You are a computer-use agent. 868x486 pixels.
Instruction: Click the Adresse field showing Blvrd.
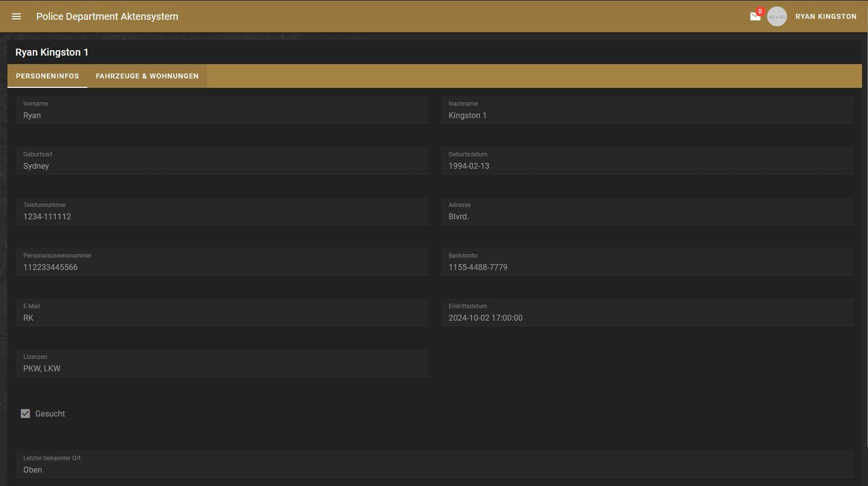click(647, 211)
